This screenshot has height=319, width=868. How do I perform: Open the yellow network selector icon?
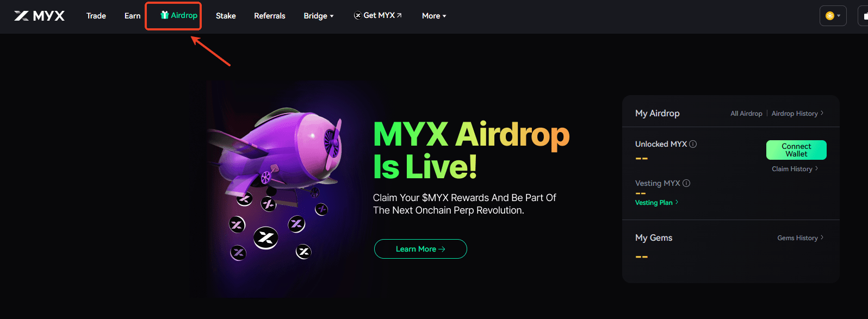[x=829, y=16]
